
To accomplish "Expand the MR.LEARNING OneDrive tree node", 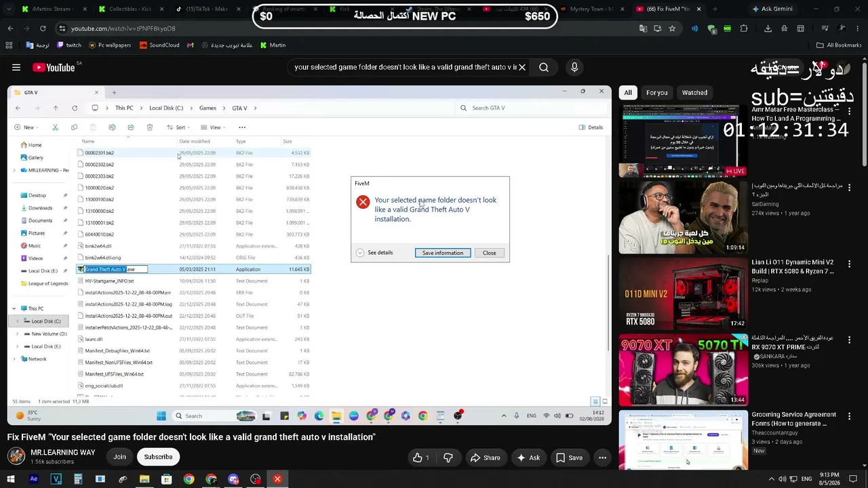I will [14, 170].
